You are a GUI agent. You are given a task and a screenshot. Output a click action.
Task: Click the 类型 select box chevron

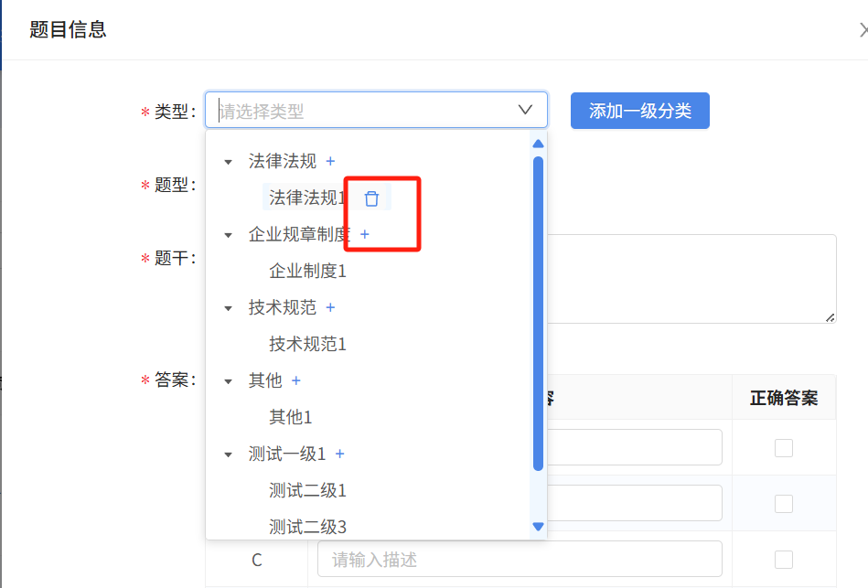525,110
